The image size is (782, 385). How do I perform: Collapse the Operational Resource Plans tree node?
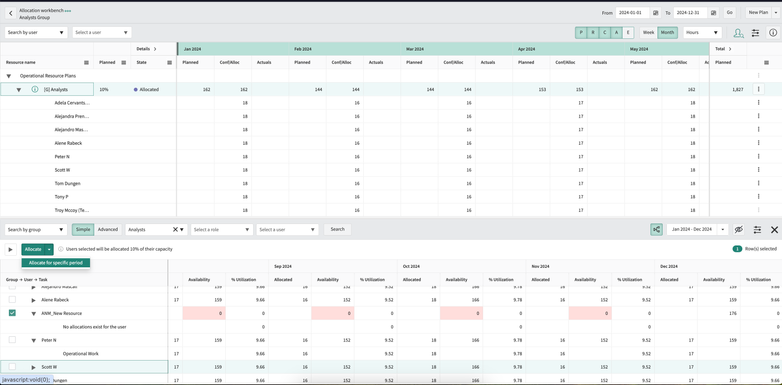[x=8, y=76]
